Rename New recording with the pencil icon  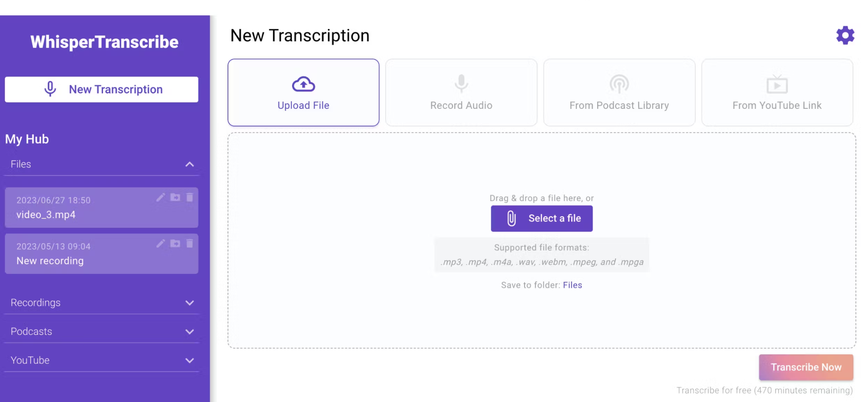160,243
